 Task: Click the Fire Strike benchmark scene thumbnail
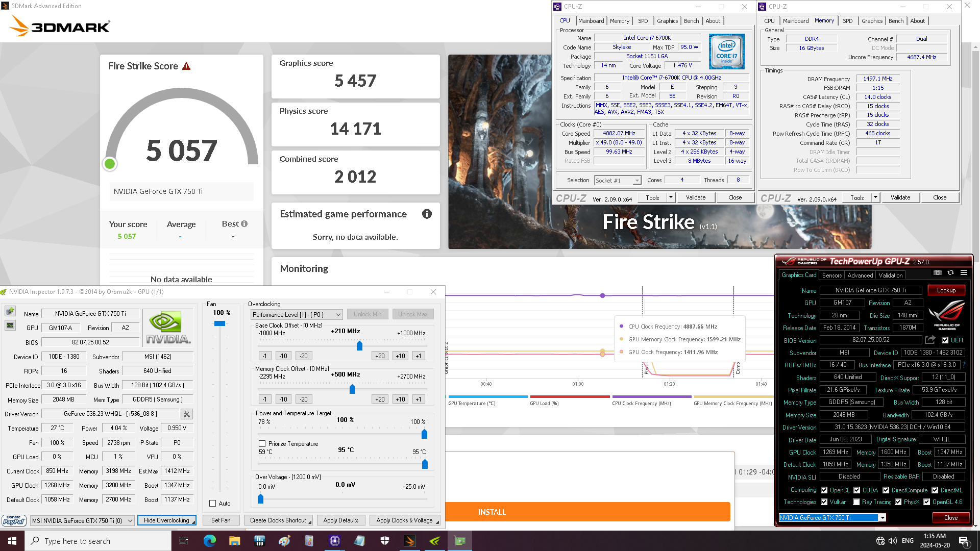(x=659, y=152)
